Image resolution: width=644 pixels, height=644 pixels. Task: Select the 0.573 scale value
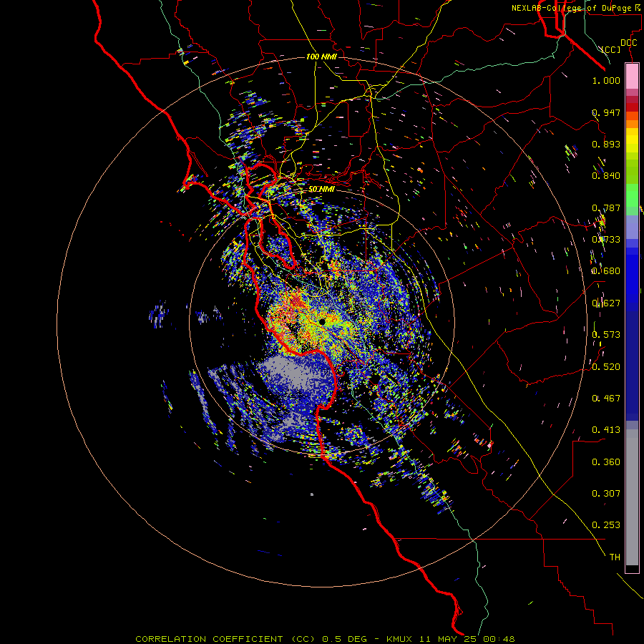point(606,335)
